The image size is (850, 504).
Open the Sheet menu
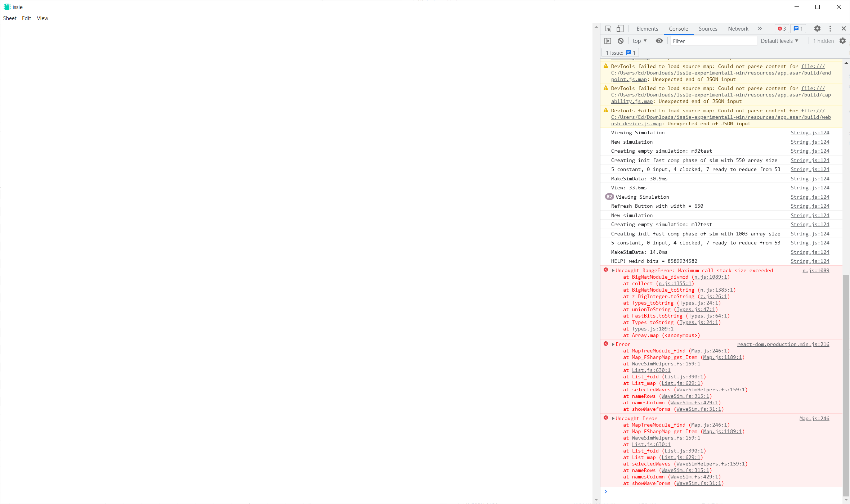10,18
